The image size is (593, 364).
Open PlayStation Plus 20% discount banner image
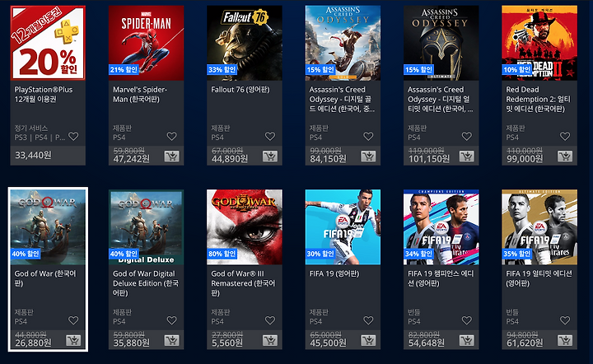point(48,43)
